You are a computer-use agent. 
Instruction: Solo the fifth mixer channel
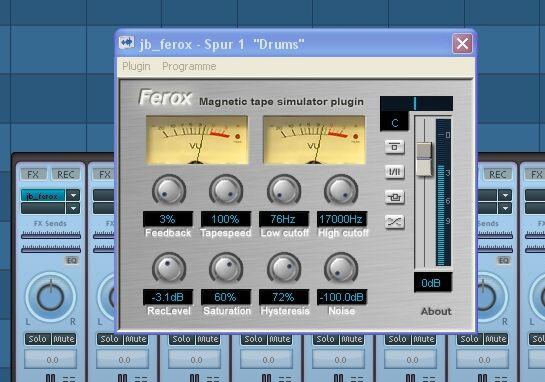coord(325,339)
